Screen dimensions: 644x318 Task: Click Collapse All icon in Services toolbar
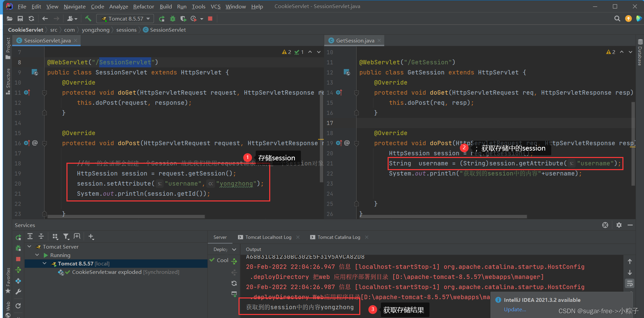(41, 236)
